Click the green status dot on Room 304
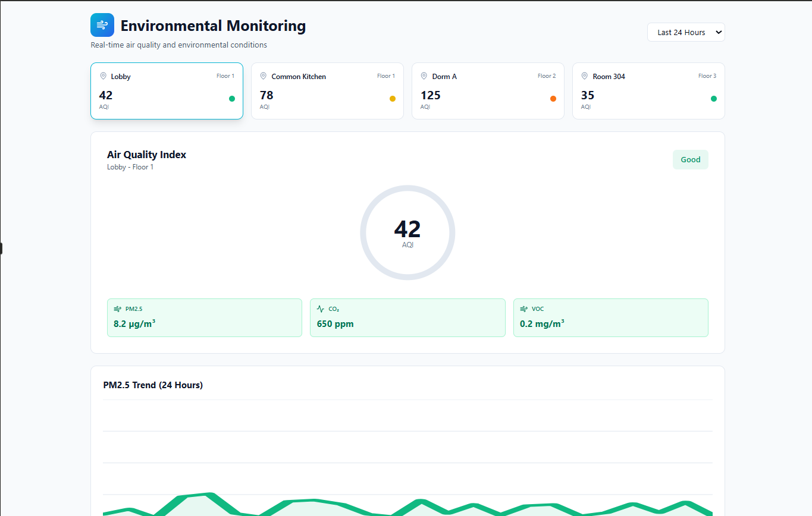This screenshot has width=812, height=516. pos(714,99)
